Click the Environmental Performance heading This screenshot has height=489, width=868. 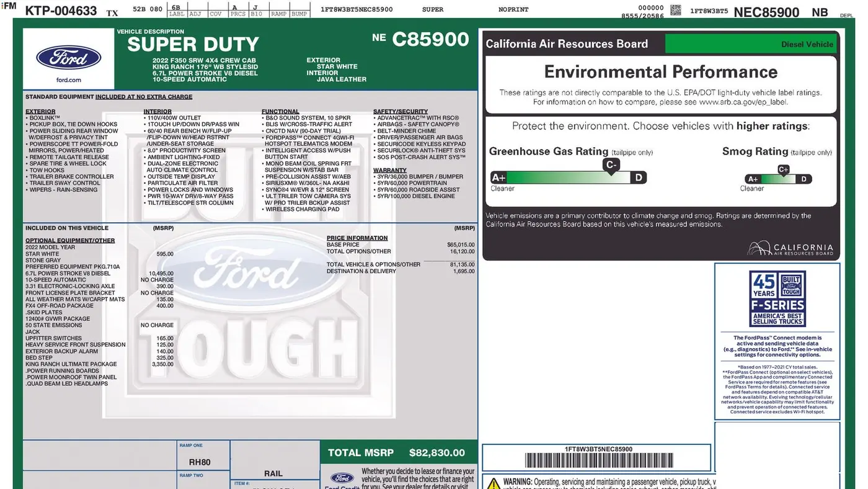click(x=661, y=72)
